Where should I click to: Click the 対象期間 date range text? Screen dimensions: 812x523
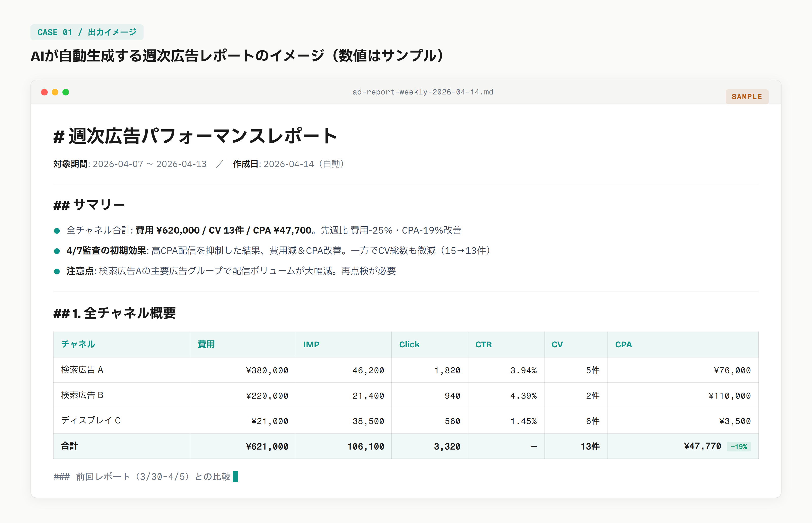[130, 164]
